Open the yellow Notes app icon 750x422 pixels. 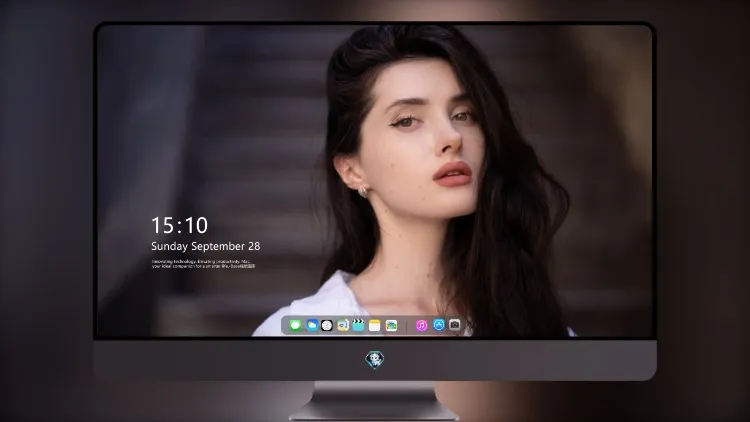375,325
